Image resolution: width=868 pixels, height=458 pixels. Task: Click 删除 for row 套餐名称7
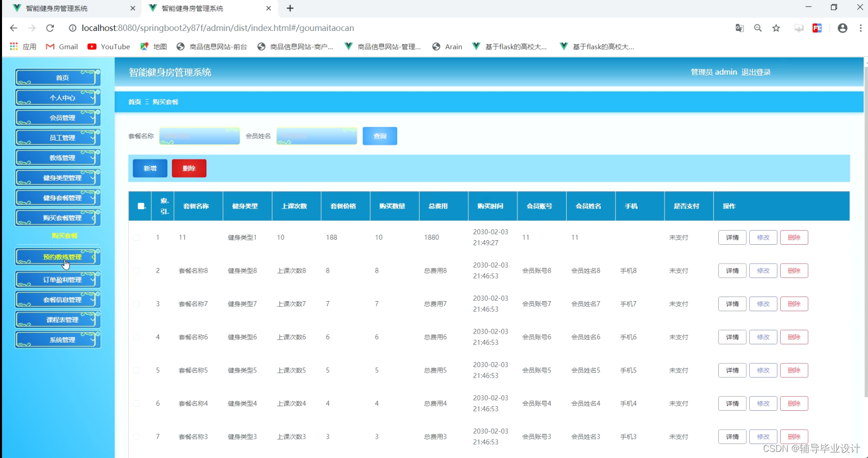tap(794, 304)
